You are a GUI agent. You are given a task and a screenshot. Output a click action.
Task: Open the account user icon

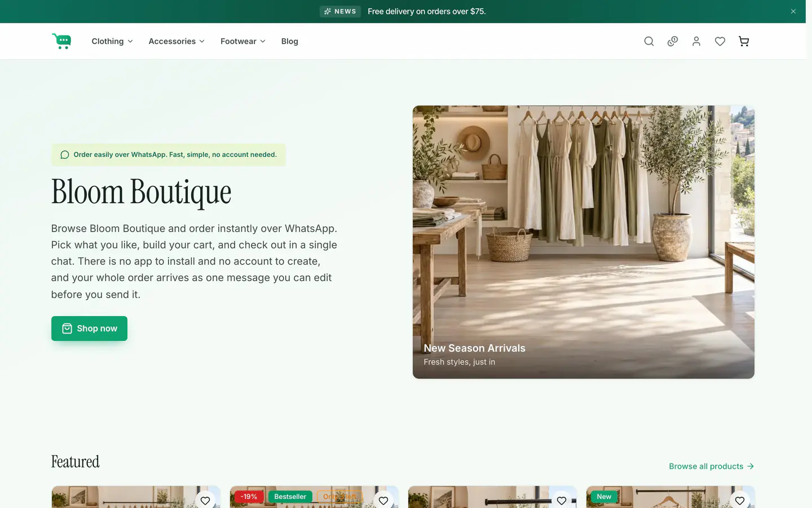tap(696, 41)
